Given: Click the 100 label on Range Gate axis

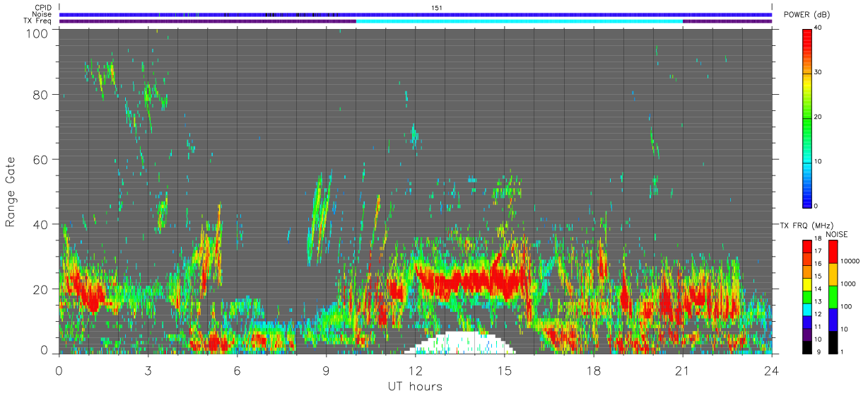Looking at the screenshot, I should click(38, 32).
